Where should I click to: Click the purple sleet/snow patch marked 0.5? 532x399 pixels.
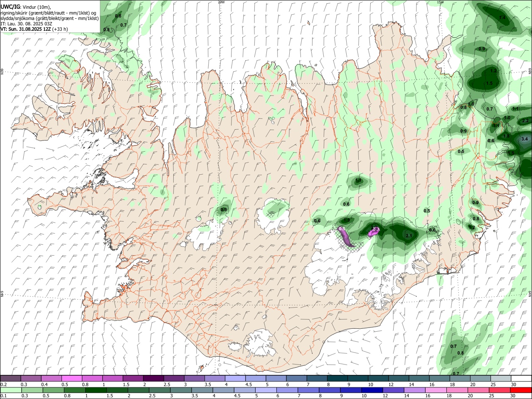(x=346, y=236)
